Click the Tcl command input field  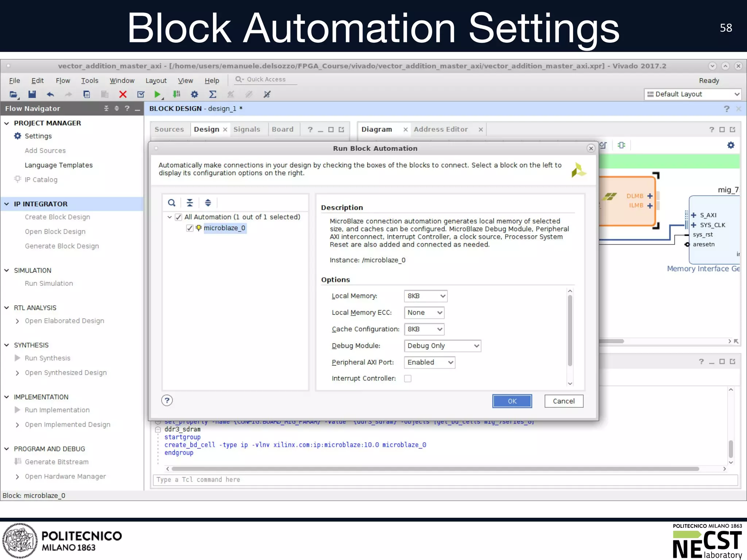[x=446, y=480]
